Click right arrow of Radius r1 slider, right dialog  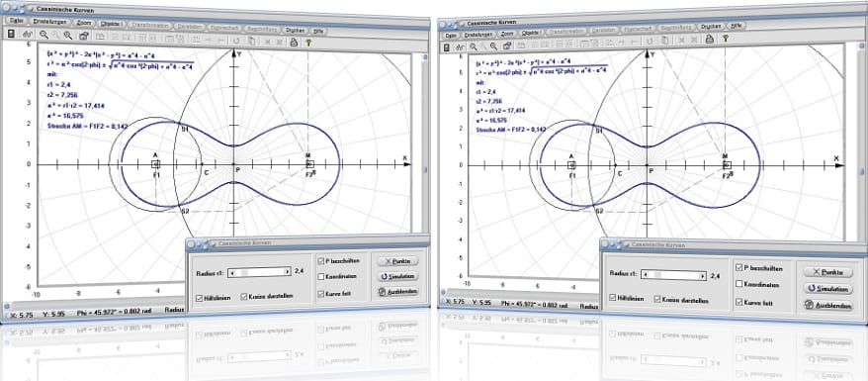click(704, 275)
